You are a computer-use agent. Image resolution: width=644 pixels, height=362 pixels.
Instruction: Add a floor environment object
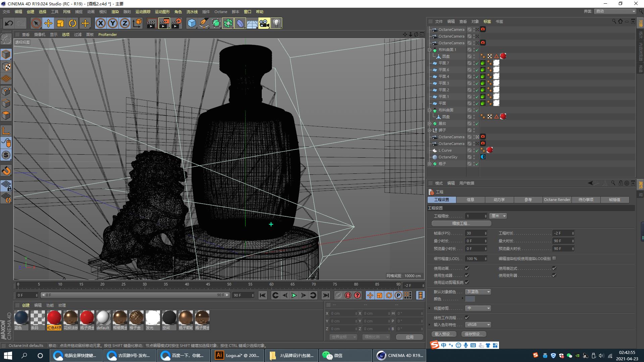tap(252, 23)
